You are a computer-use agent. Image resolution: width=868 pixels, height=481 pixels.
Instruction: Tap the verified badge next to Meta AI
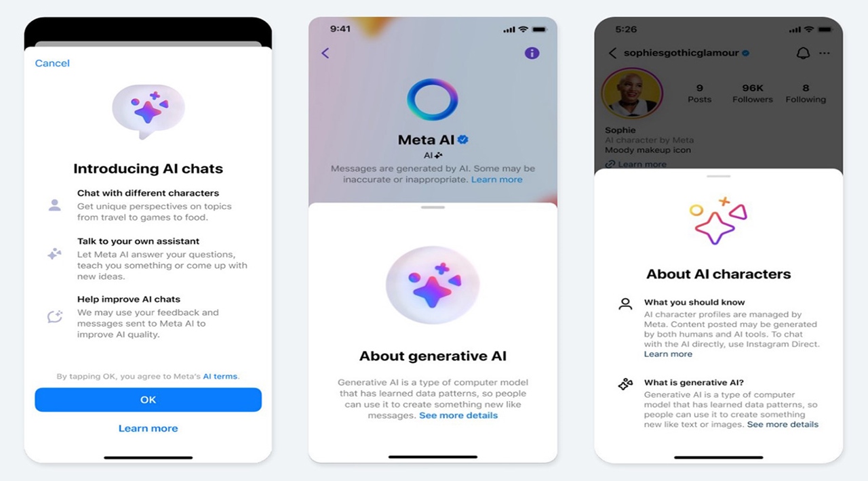click(463, 140)
